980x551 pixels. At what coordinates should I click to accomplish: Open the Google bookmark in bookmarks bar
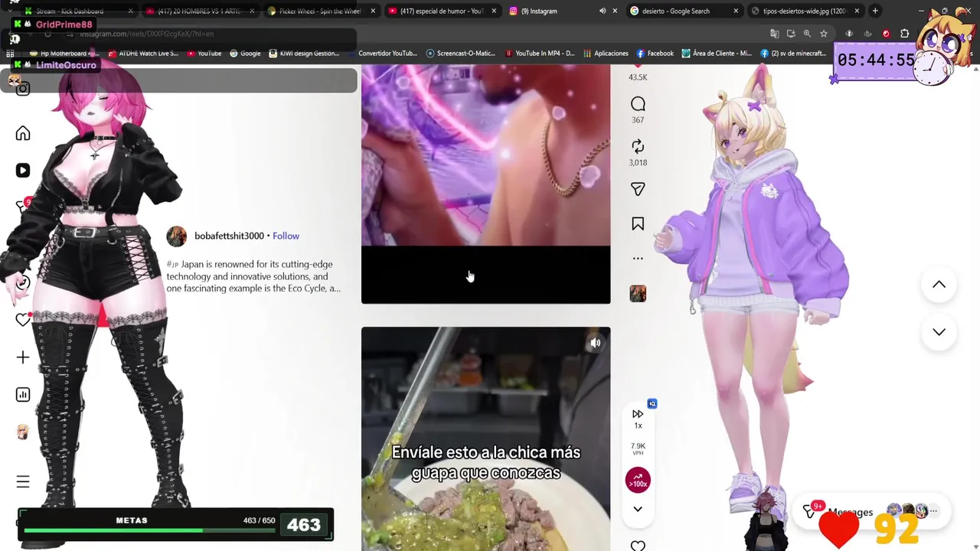click(x=245, y=54)
